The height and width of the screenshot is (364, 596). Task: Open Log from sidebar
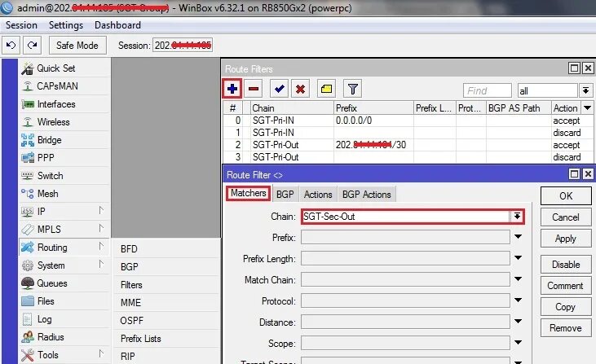pyautogui.click(x=64, y=319)
